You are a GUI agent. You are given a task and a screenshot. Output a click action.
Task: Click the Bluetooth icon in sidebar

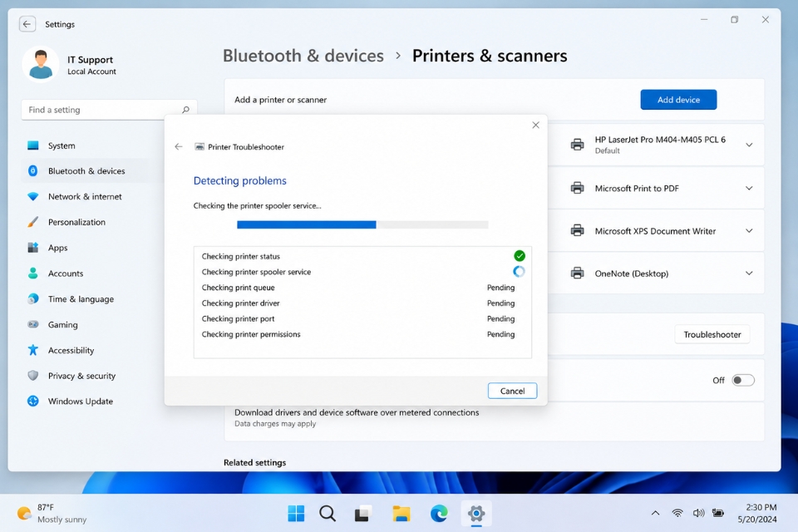click(33, 171)
